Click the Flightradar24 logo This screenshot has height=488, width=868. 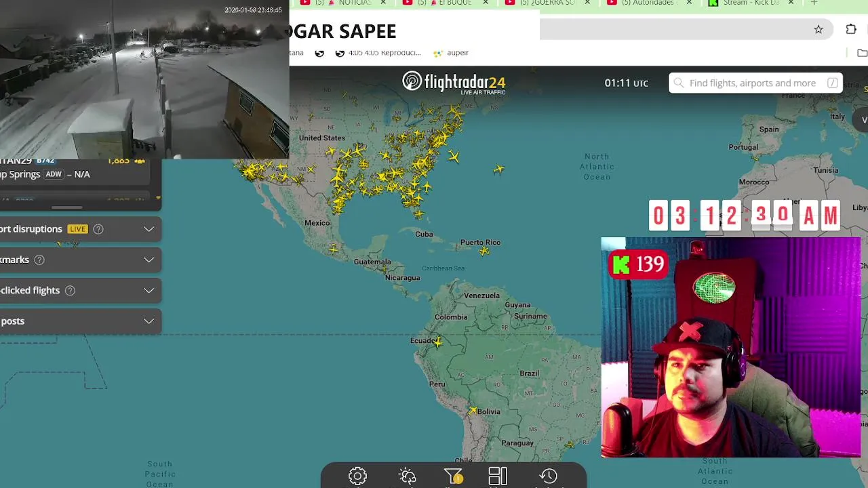(454, 83)
